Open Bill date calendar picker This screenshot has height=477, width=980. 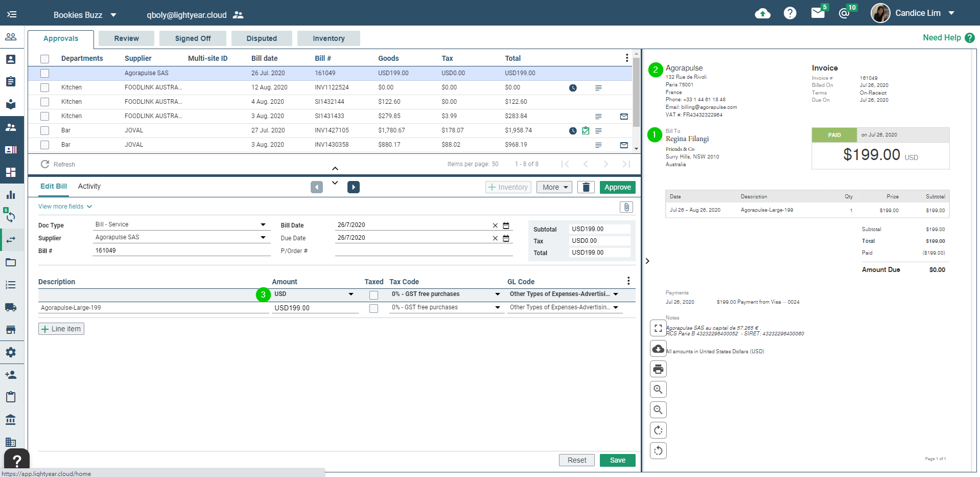click(x=506, y=225)
